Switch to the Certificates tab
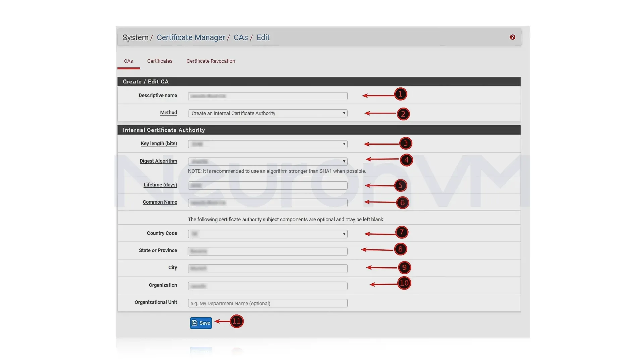This screenshot has height=362, width=644. pos(160,61)
